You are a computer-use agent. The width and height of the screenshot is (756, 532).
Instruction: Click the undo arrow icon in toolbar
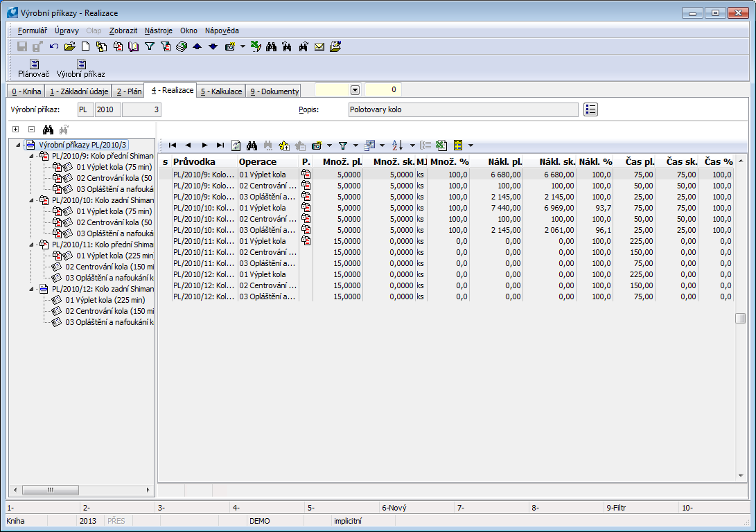pyautogui.click(x=54, y=47)
